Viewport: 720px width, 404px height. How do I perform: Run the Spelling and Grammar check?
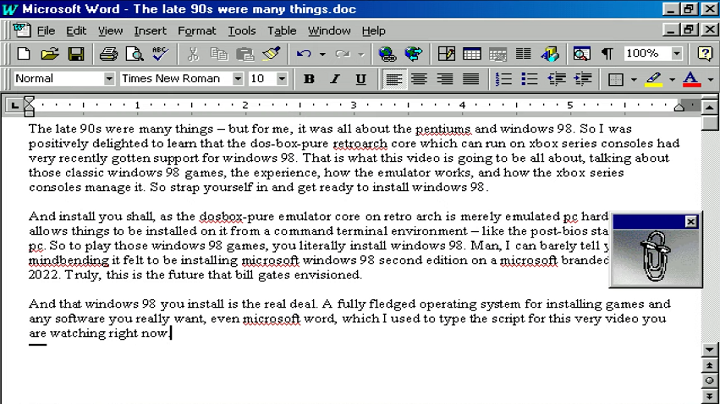click(158, 54)
